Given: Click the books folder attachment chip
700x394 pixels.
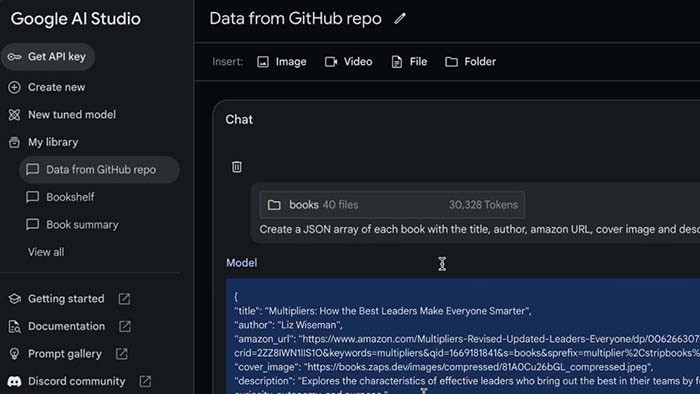Looking at the screenshot, I should click(392, 205).
